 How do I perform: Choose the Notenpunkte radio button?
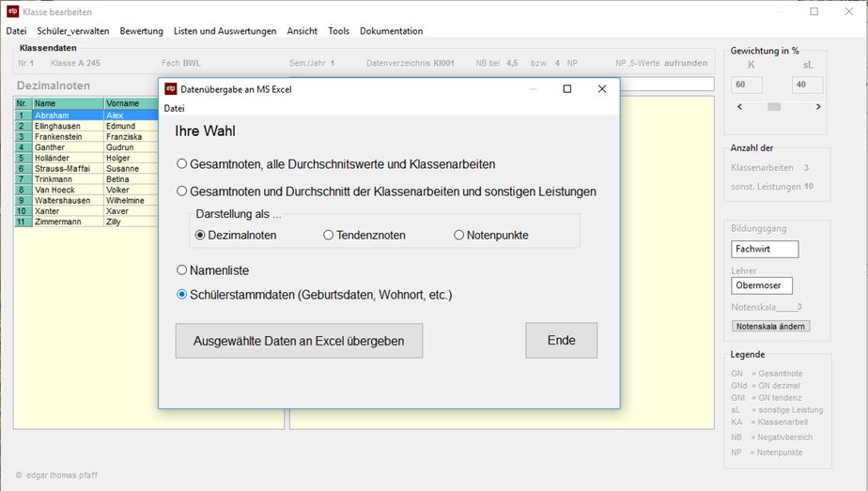coord(459,235)
